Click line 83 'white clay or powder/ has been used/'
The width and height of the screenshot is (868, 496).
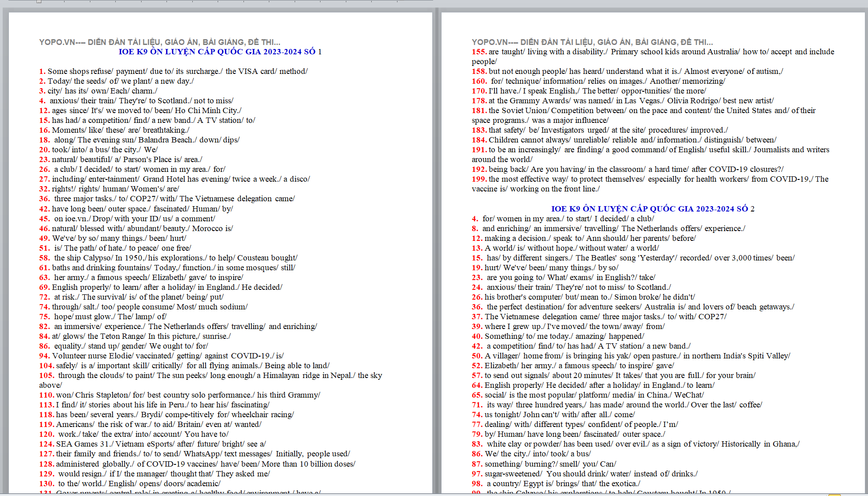point(636,444)
